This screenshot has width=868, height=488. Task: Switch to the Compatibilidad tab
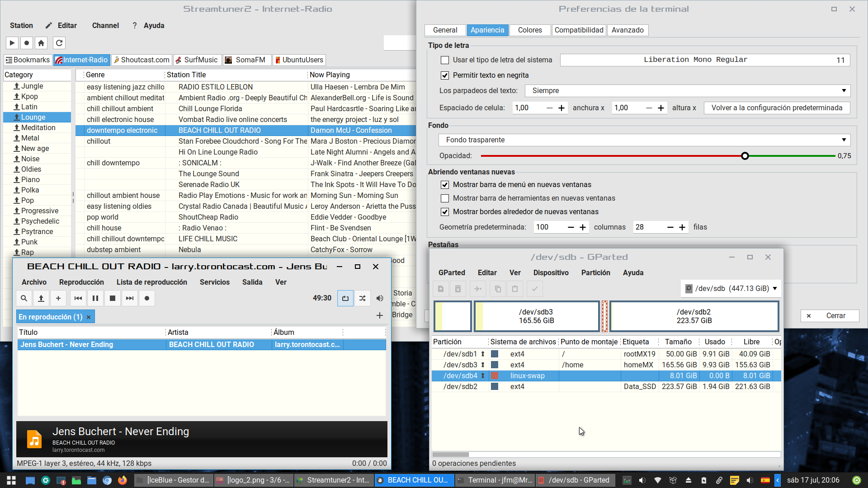pyautogui.click(x=579, y=30)
